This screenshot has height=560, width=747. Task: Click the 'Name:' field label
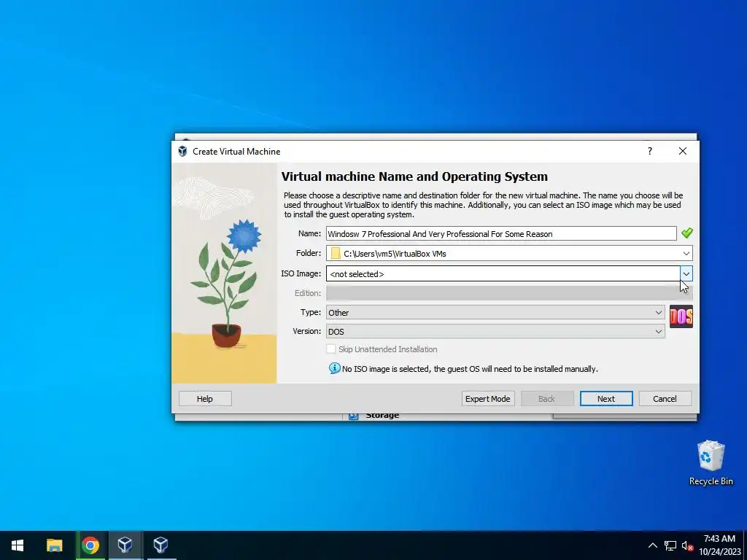pyautogui.click(x=309, y=233)
